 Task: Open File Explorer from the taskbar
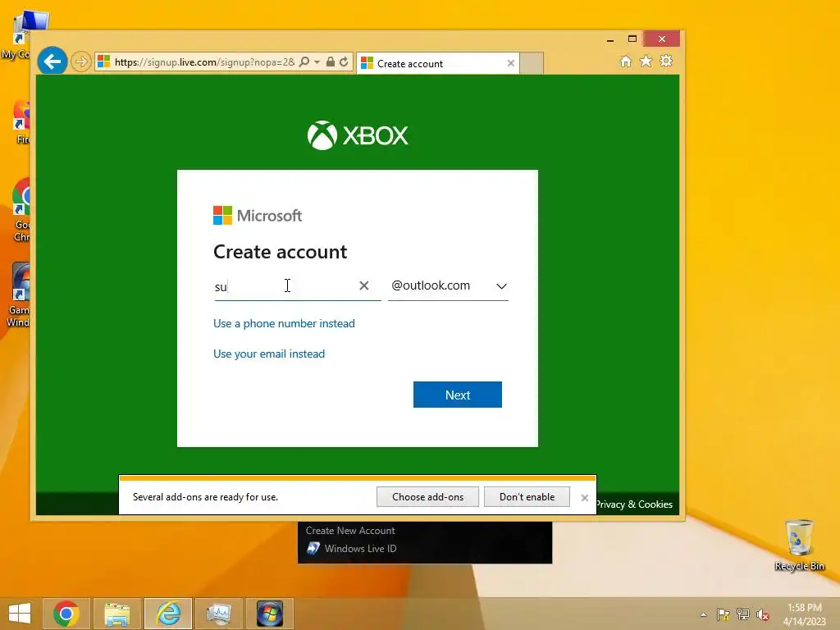[117, 614]
